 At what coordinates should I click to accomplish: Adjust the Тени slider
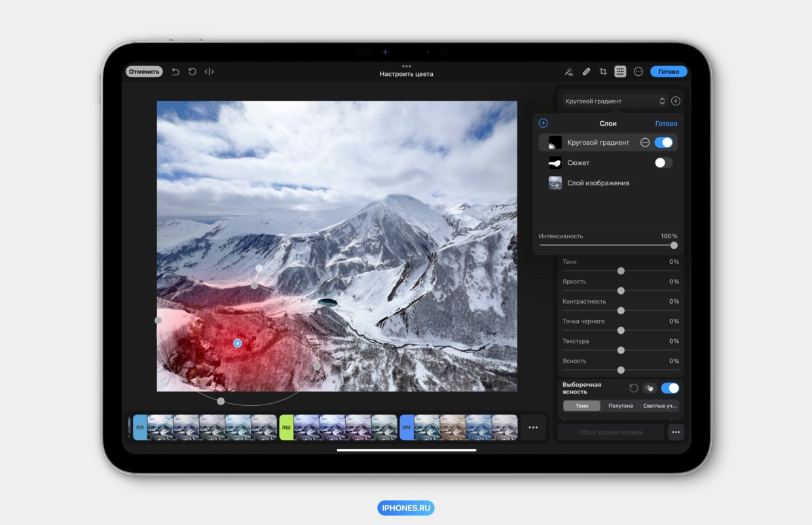pyautogui.click(x=621, y=271)
